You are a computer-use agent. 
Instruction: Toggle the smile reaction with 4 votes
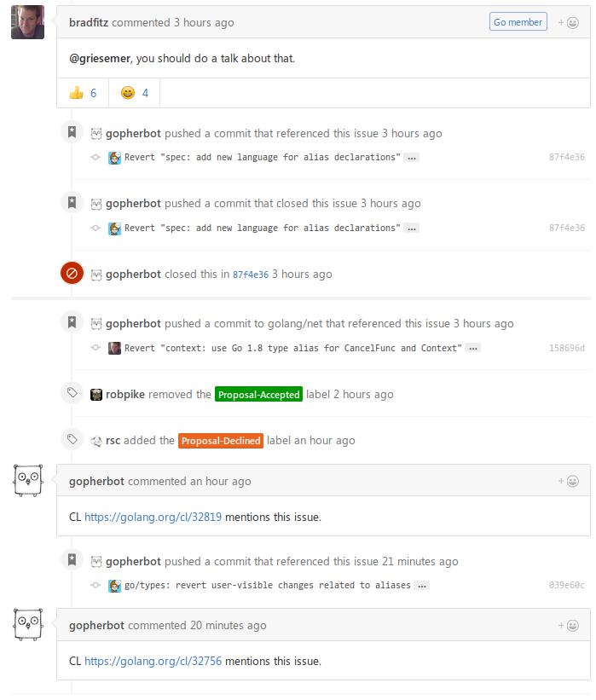pos(135,93)
